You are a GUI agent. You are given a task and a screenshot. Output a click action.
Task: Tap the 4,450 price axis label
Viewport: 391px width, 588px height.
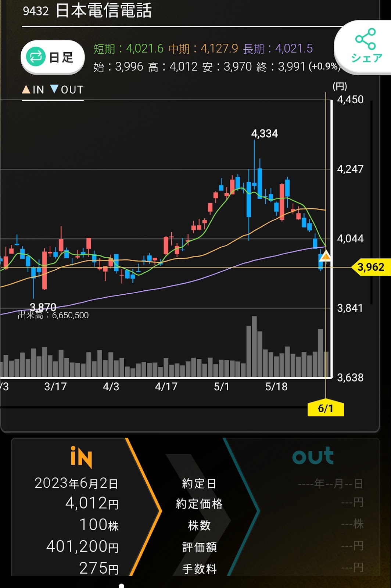pyautogui.click(x=350, y=100)
